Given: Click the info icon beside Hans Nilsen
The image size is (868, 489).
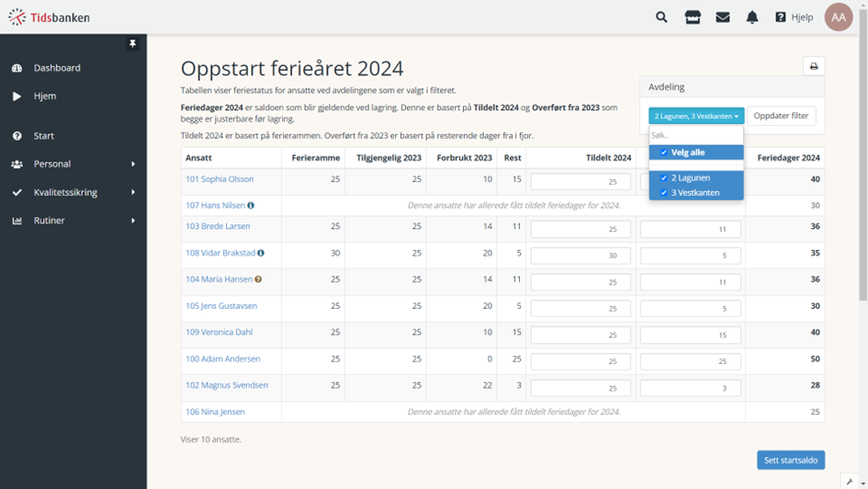Looking at the screenshot, I should click(251, 206).
